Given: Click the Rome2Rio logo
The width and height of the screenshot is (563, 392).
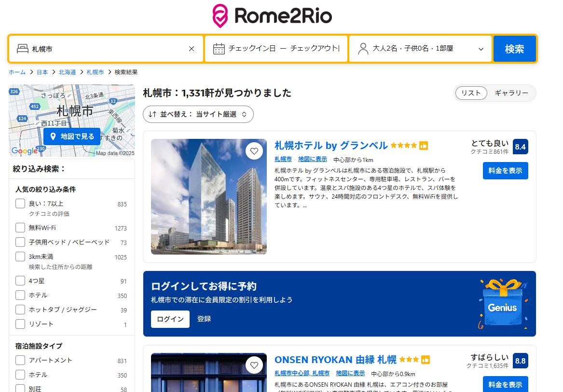Looking at the screenshot, I should [x=272, y=16].
